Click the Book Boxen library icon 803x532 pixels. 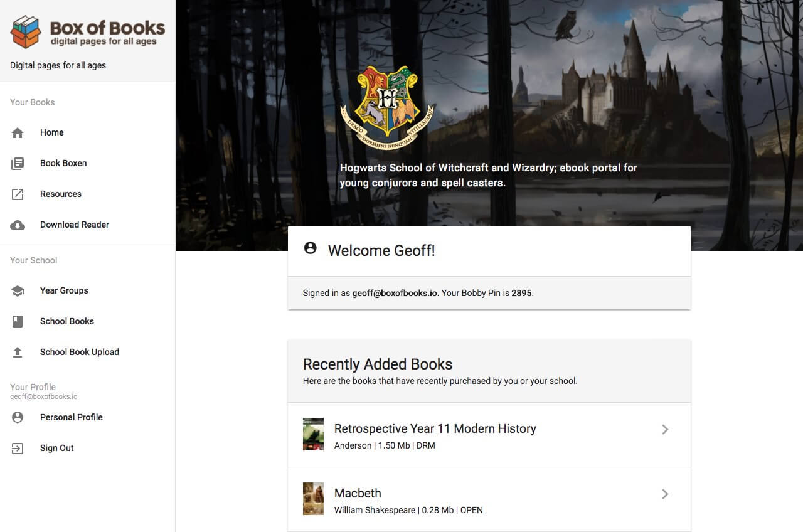tap(18, 163)
